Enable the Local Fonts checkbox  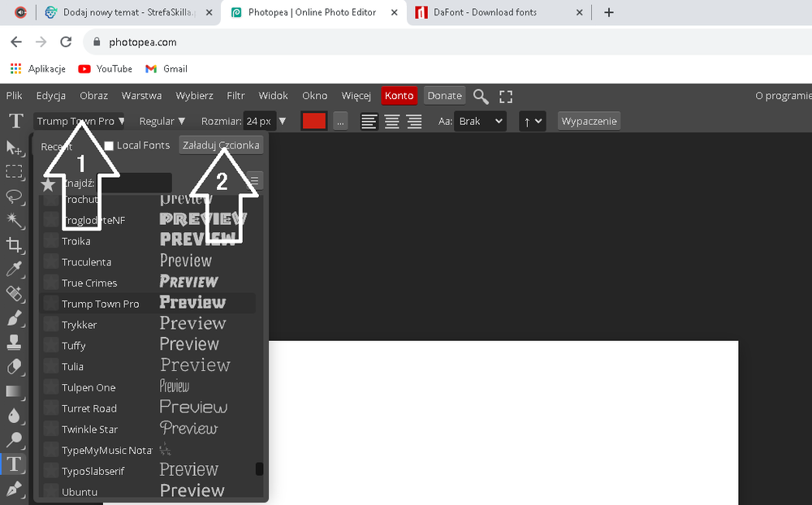point(109,145)
